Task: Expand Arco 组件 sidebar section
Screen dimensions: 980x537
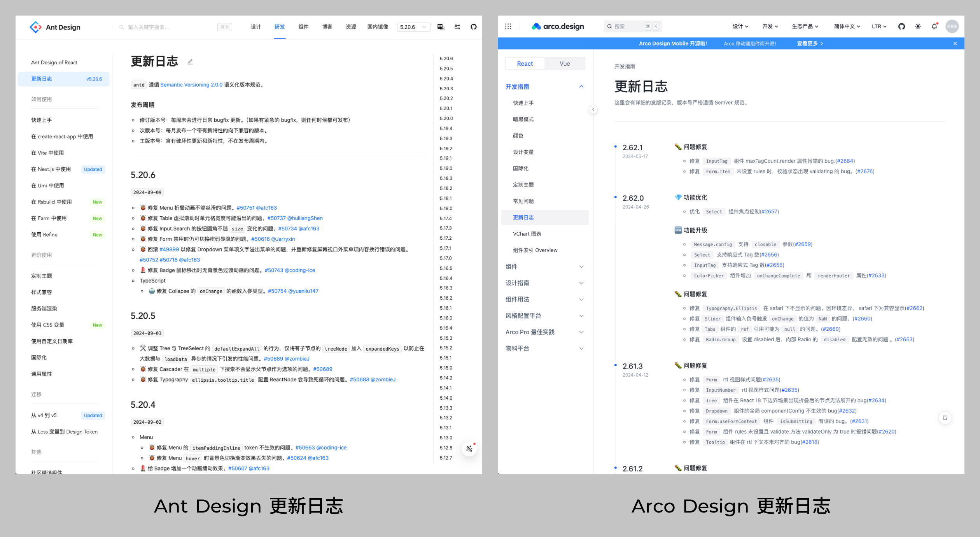Action: click(544, 267)
